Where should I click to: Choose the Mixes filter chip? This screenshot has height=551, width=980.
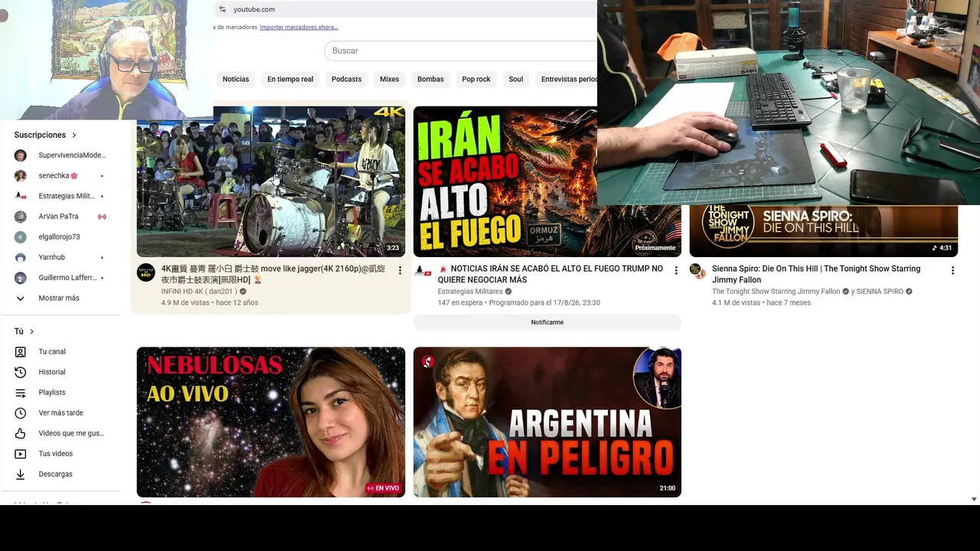pyautogui.click(x=389, y=80)
